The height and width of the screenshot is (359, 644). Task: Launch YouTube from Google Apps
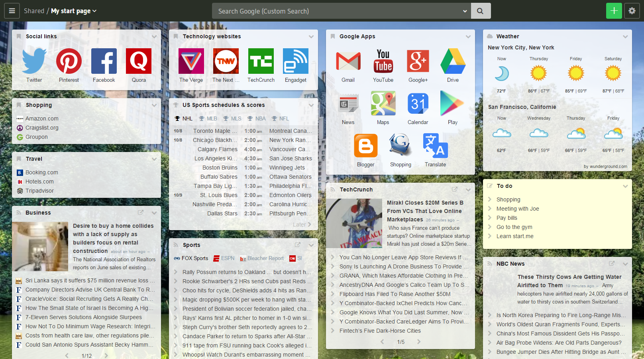click(383, 61)
